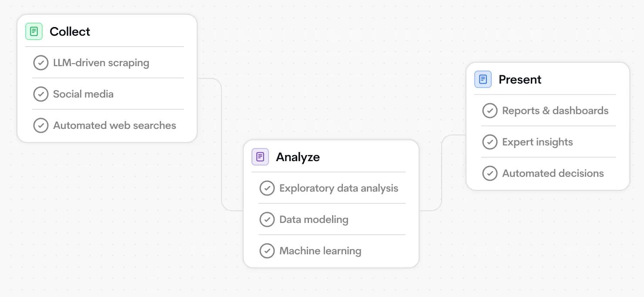The height and width of the screenshot is (297, 644).
Task: Toggle the Automated web searches check circle
Action: pyautogui.click(x=41, y=125)
